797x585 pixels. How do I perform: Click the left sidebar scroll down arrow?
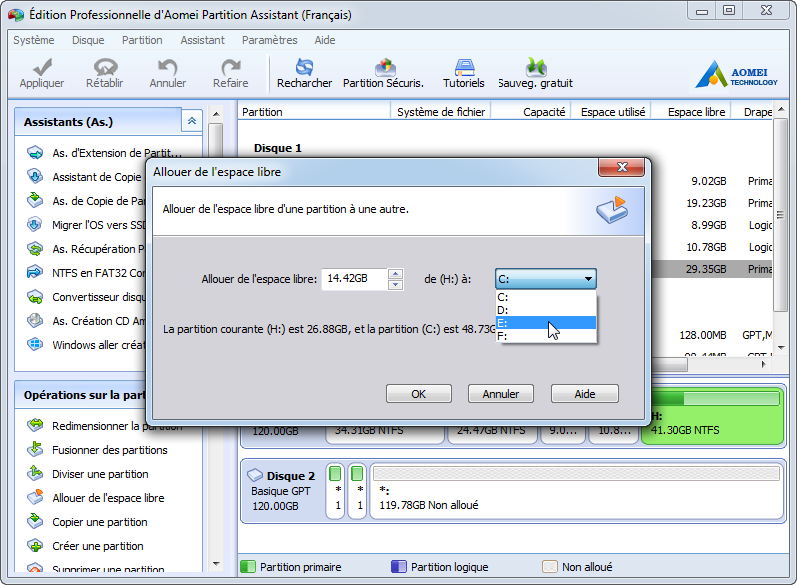pyautogui.click(x=216, y=563)
